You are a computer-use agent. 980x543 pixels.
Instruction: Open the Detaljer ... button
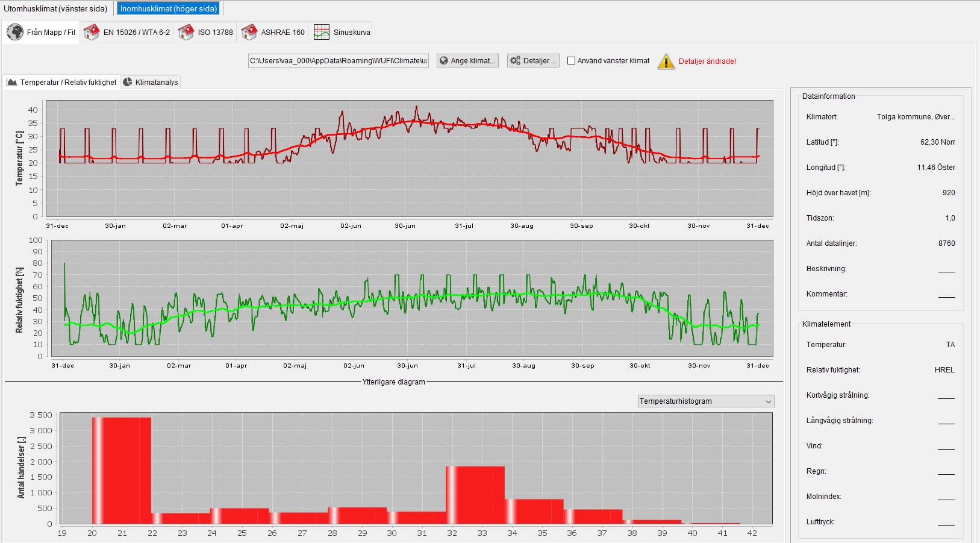click(533, 61)
